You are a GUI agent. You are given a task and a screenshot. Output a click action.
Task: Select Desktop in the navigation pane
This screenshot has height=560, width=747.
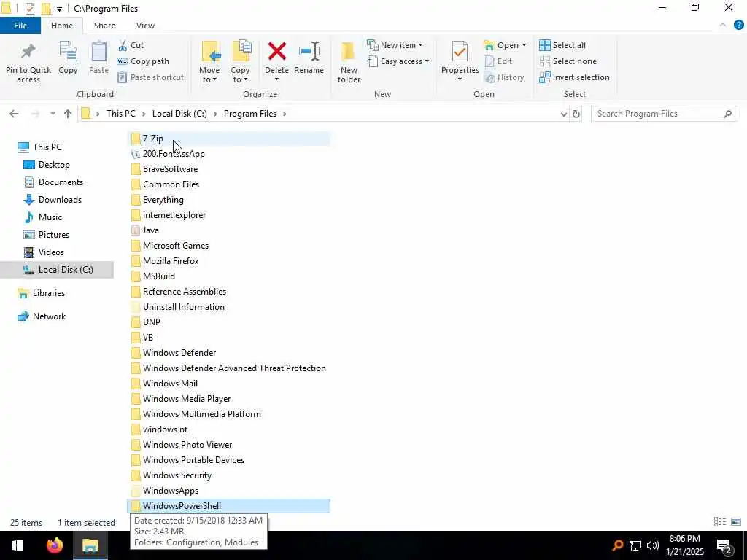[x=54, y=165]
